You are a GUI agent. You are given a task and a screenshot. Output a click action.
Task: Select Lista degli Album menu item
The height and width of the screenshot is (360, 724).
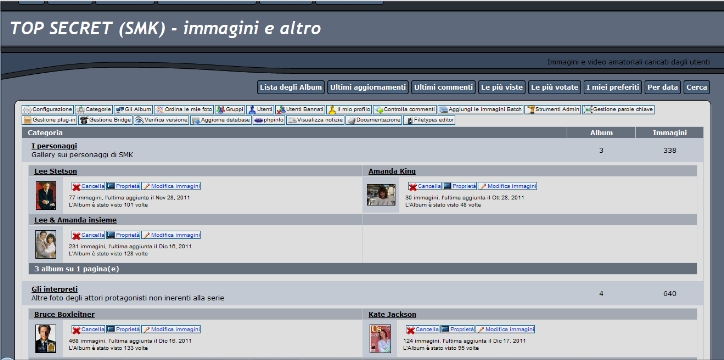[x=291, y=87]
